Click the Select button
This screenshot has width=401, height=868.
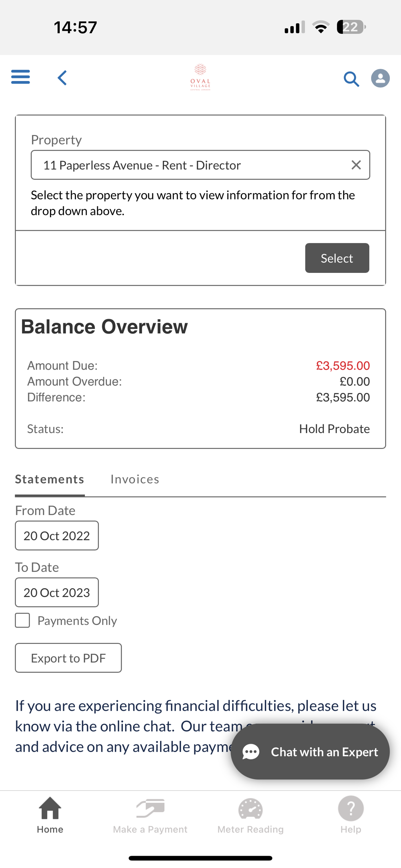[337, 258]
